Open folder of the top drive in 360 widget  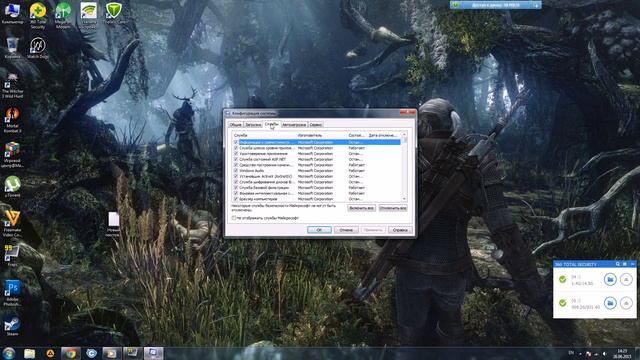coord(610,280)
